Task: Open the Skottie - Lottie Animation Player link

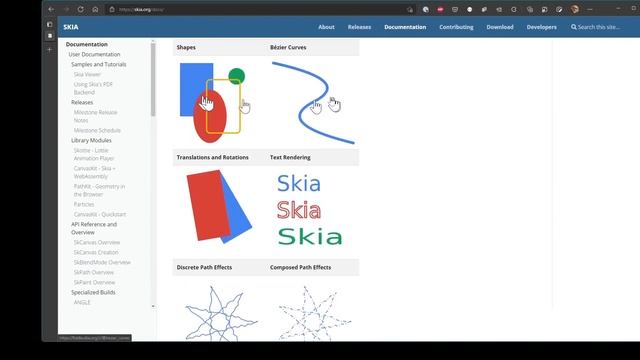Action: (94, 154)
